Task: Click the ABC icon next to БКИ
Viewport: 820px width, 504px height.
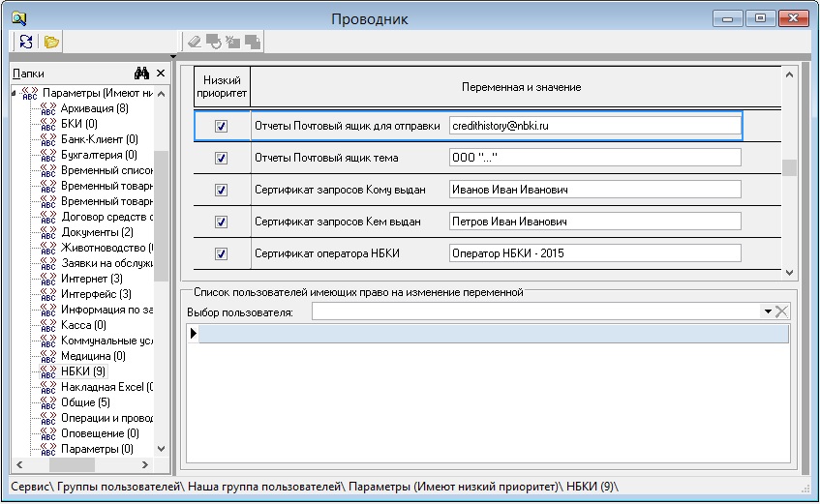Action: tap(48, 125)
